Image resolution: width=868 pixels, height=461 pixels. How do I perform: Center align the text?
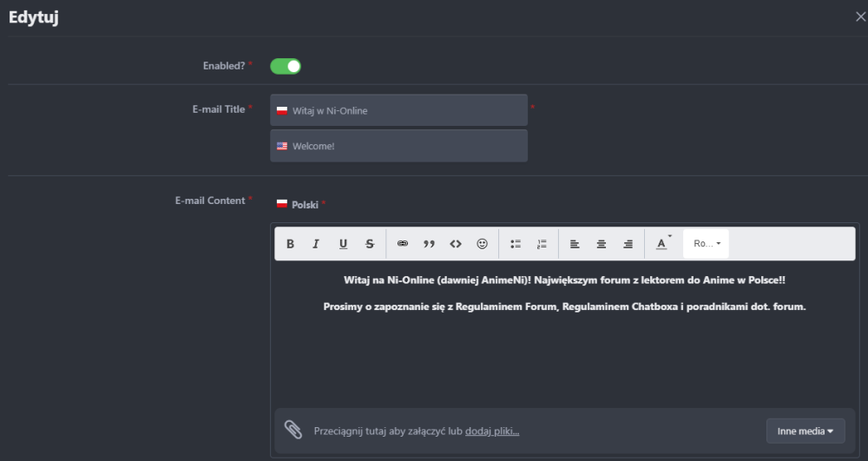point(601,244)
